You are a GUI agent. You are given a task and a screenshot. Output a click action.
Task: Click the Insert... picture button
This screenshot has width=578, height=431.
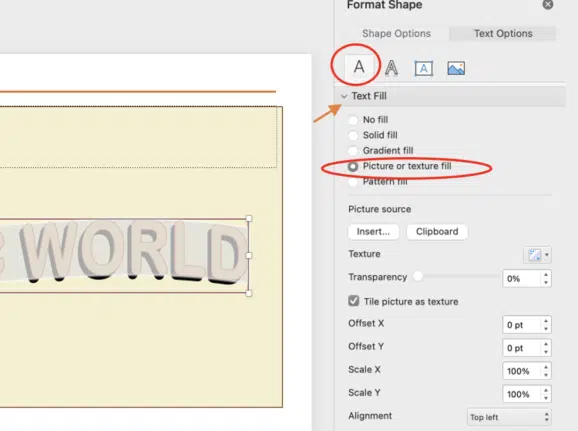(x=373, y=232)
